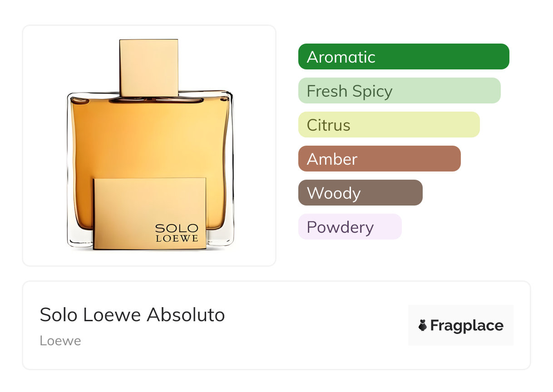This screenshot has width=553, height=392.
Task: Click the word Aromatic in green bar
Action: click(x=341, y=57)
